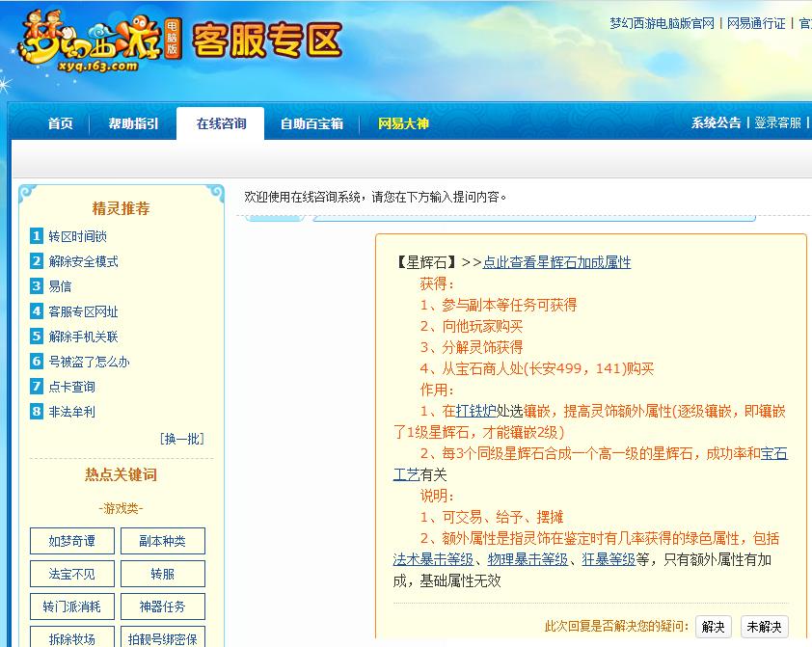The width and height of the screenshot is (812, 647).
Task: Click the 登录客服 link
Action: (x=777, y=122)
